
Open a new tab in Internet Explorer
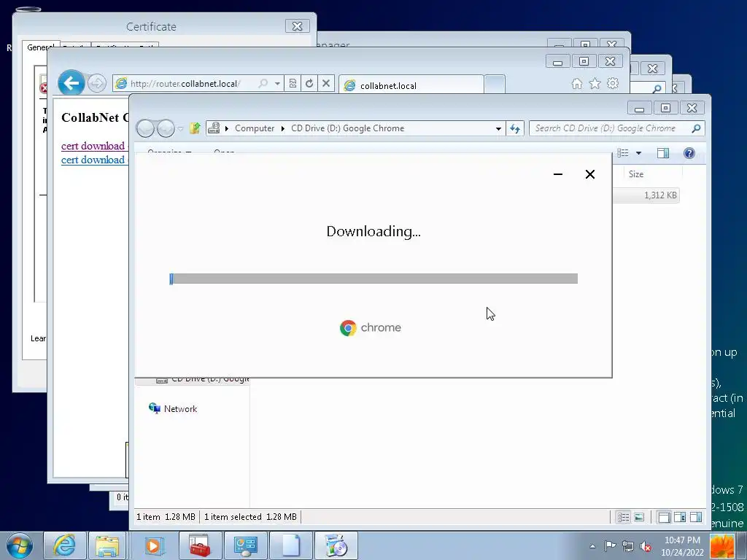coord(495,85)
